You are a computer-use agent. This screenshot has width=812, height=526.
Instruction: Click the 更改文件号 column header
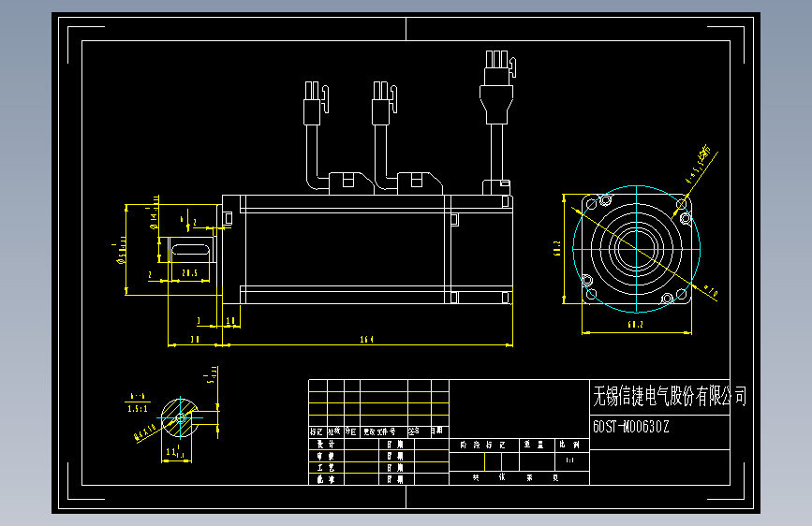[379, 431]
